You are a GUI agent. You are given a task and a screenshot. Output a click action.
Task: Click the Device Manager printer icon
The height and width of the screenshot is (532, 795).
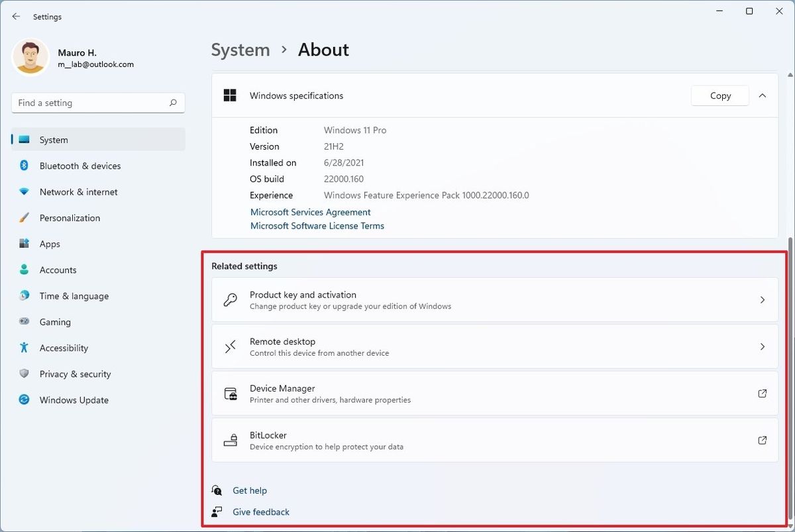pyautogui.click(x=231, y=393)
